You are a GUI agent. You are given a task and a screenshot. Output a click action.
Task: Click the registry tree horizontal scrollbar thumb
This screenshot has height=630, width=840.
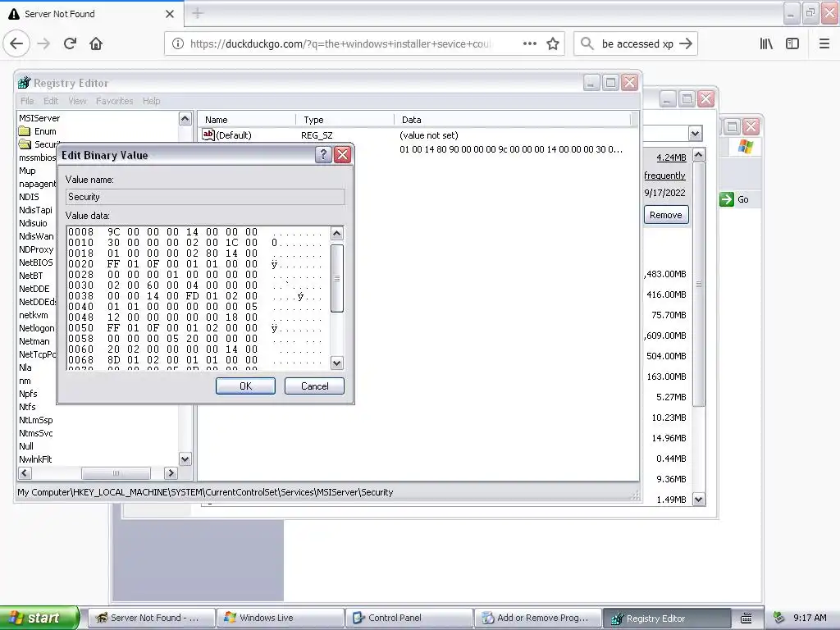click(x=116, y=473)
